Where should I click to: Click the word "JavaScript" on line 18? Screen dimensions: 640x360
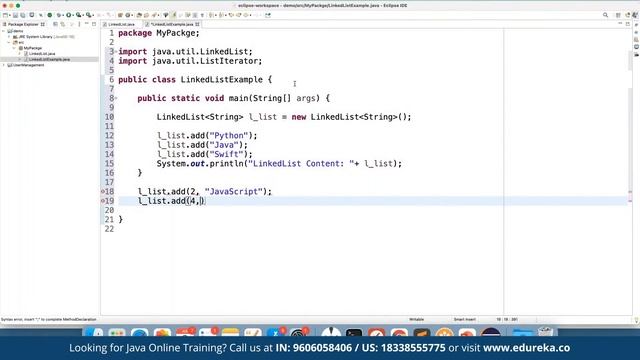click(233, 191)
